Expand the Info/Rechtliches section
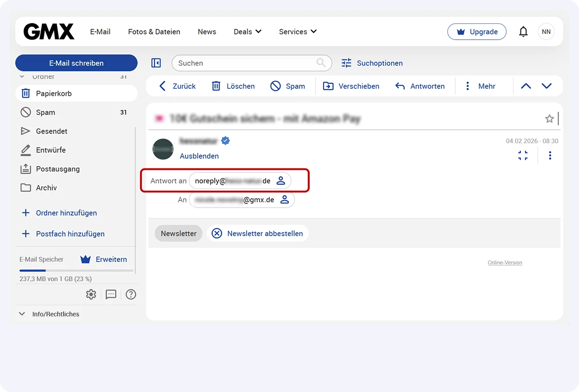The width and height of the screenshot is (579, 392). 49,314
